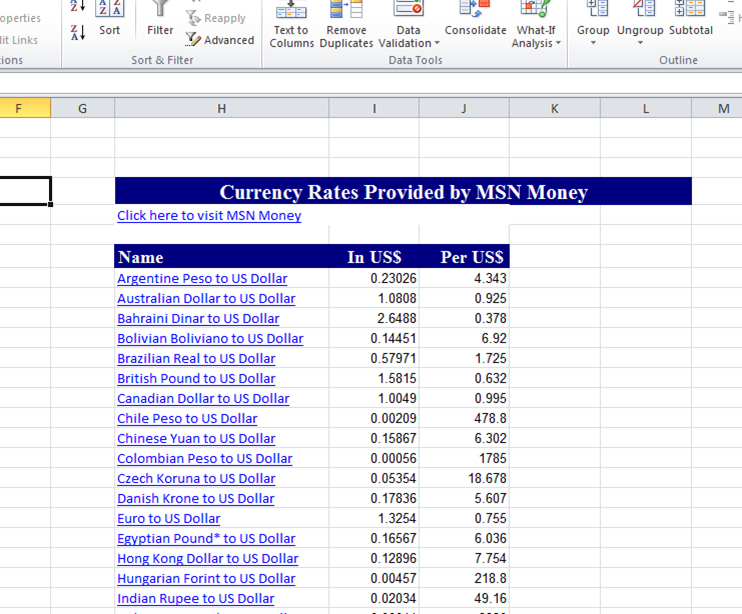Expand the Data Validation dropdown arrow
The height and width of the screenshot is (614, 742).
[437, 43]
